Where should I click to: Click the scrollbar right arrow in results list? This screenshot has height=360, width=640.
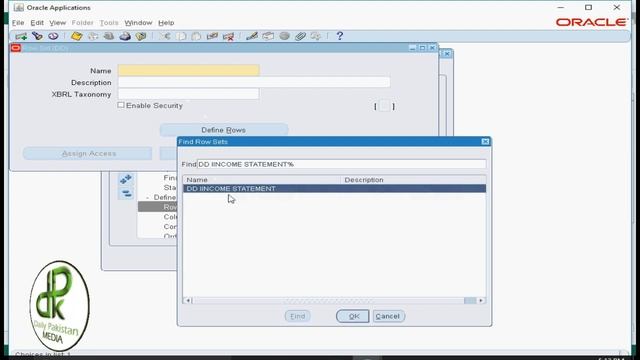coord(481,301)
